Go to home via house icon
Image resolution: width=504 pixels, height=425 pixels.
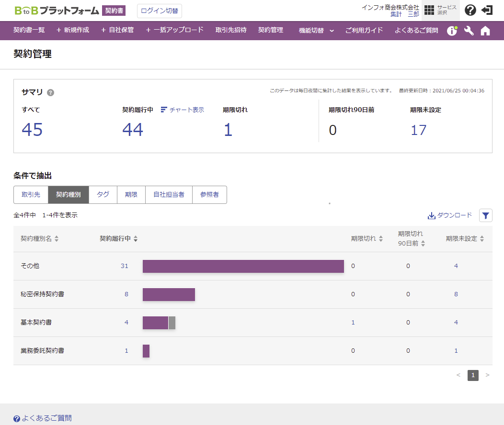point(485,31)
